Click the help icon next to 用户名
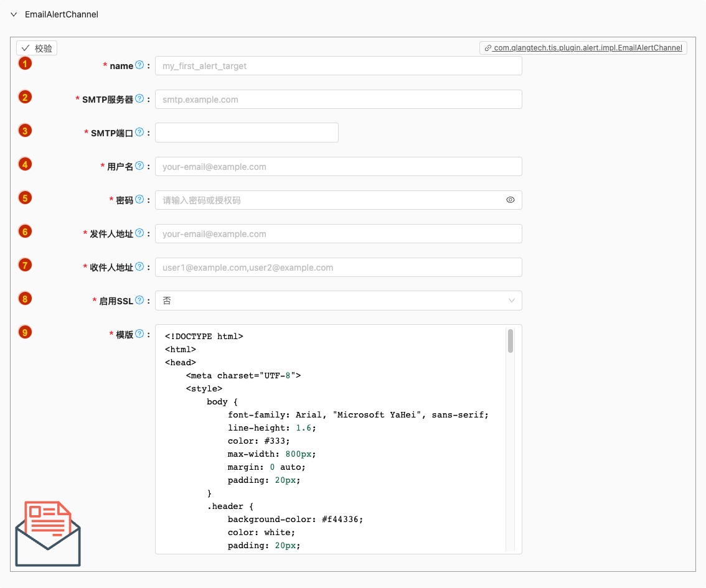Screen dimensions: 706x588 click(139, 166)
